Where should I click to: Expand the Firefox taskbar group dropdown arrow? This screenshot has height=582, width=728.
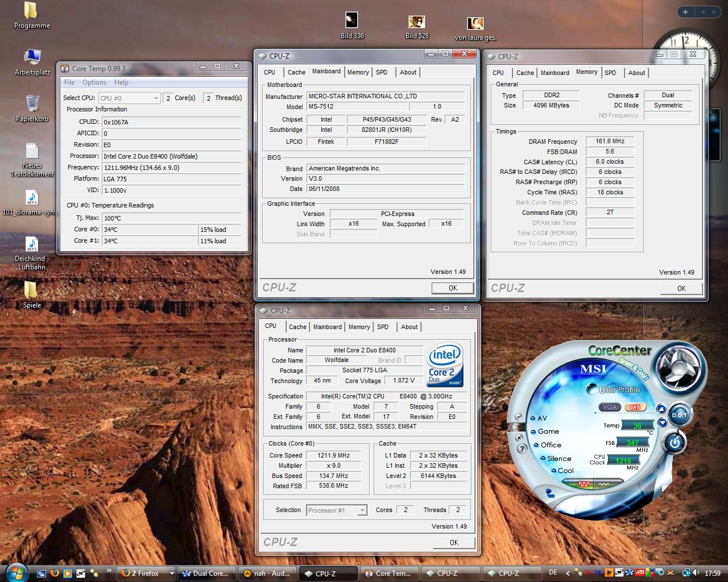click(172, 573)
